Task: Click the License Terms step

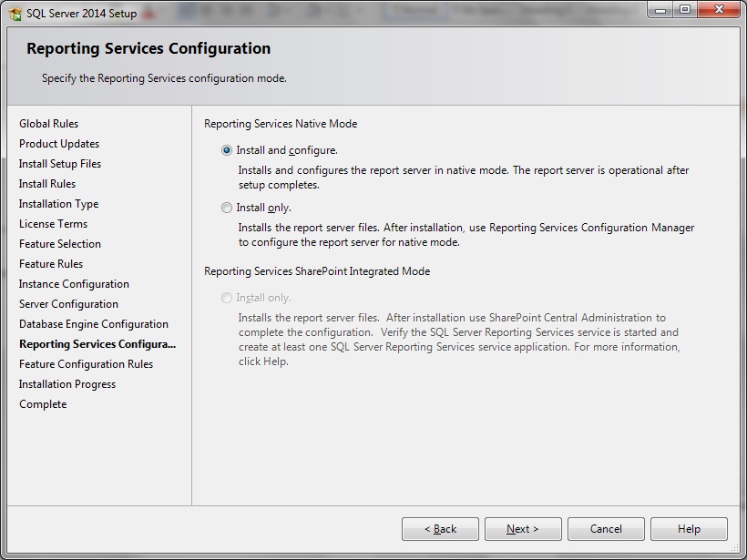Action: tap(54, 224)
